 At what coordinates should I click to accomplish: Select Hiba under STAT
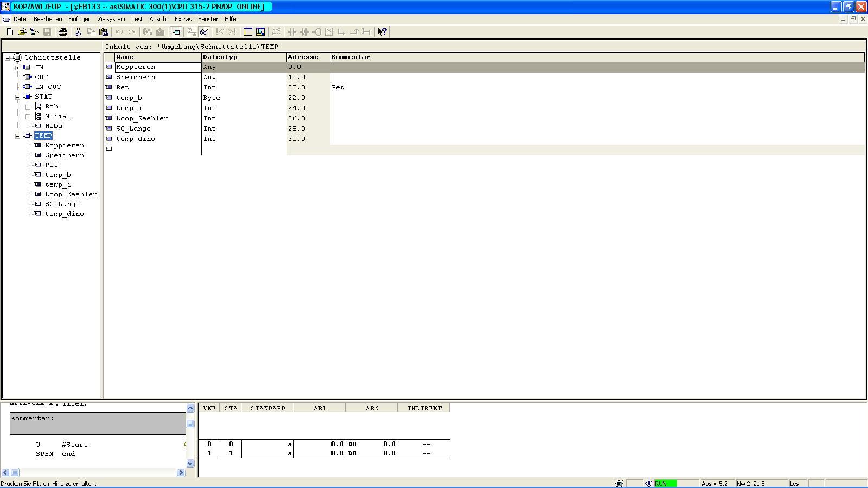54,126
